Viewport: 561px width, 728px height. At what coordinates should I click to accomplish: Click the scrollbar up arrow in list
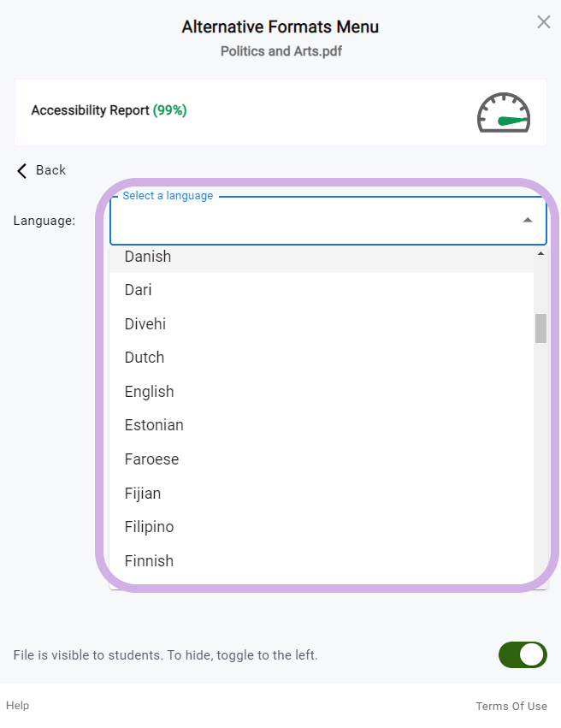(540, 253)
